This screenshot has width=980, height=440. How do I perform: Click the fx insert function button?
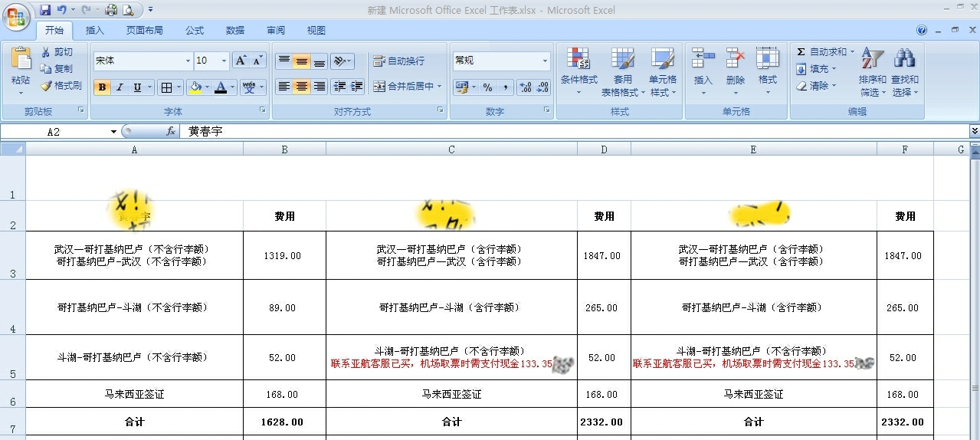(x=171, y=132)
